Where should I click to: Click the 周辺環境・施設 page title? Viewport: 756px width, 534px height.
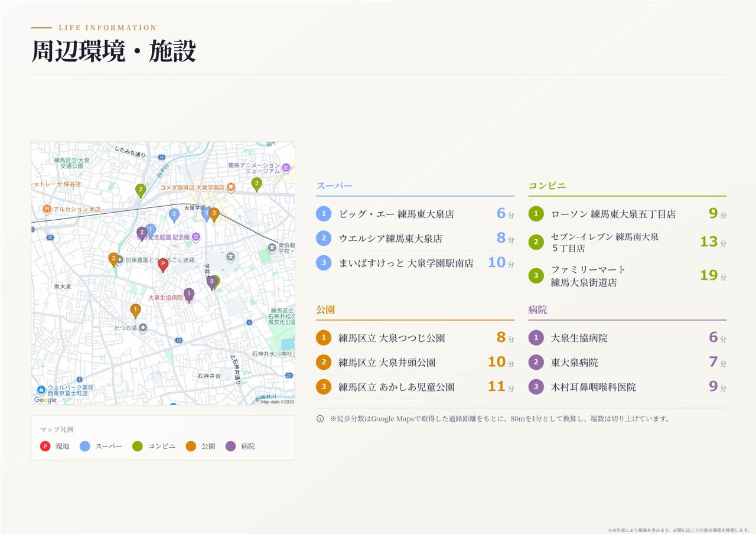click(113, 51)
